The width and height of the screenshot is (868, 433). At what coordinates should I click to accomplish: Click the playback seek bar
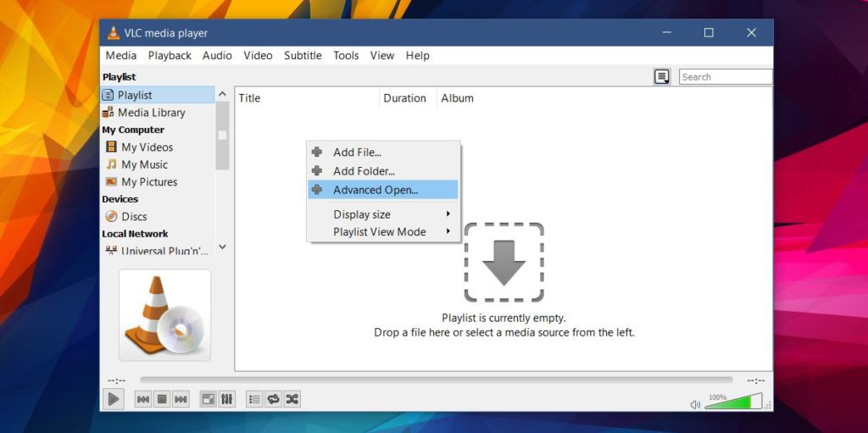(x=437, y=380)
